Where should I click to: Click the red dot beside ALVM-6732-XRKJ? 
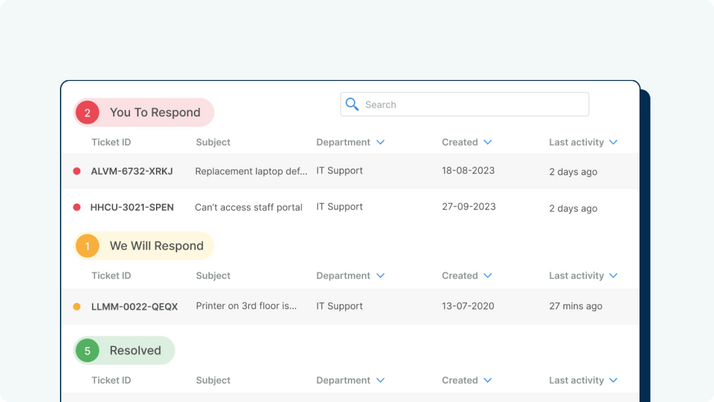tap(77, 171)
